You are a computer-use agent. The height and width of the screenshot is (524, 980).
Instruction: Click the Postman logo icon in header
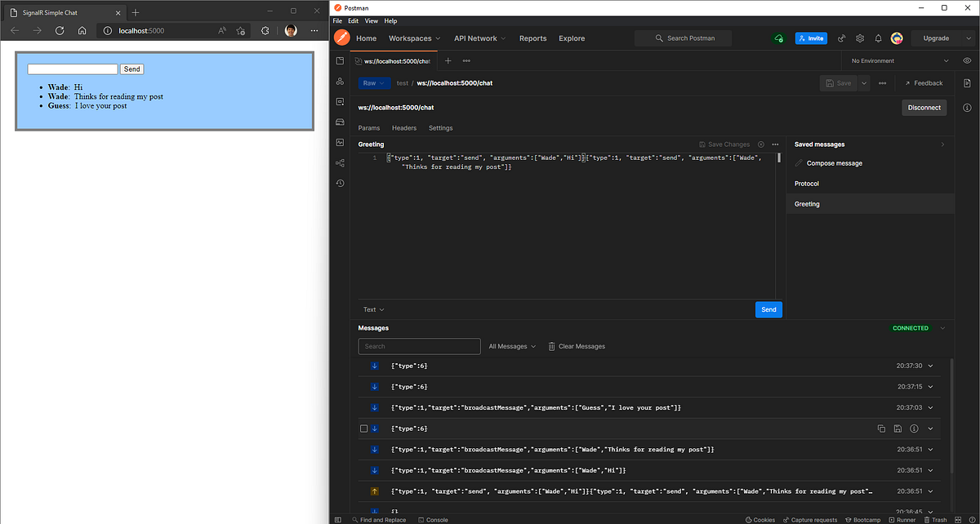[x=341, y=38]
